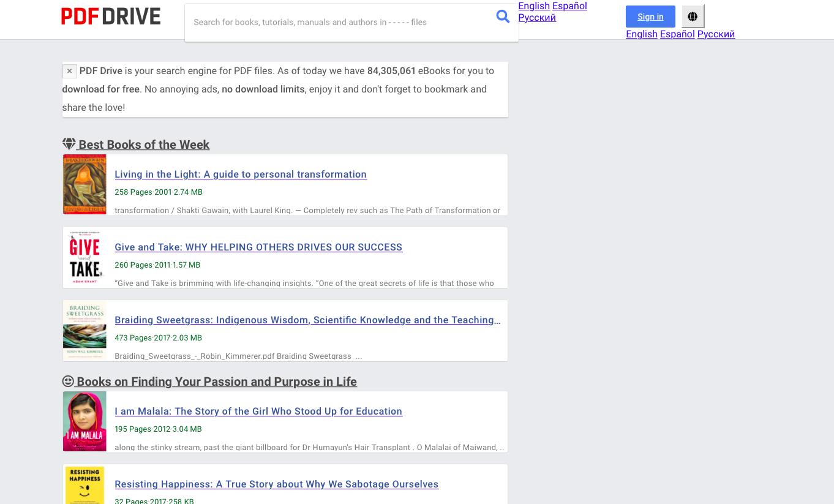834x504 pixels.
Task: Click '260 Pages·2011·1.57 MB' details
Action: tap(157, 265)
